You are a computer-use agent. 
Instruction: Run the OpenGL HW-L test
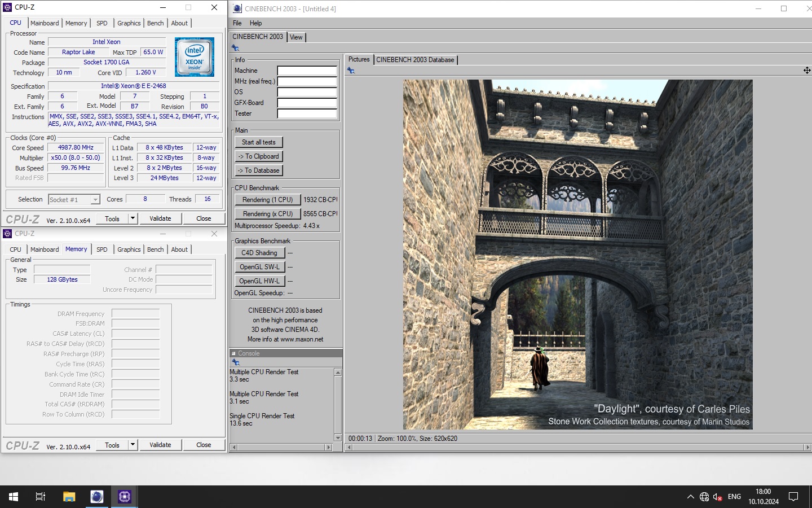click(x=259, y=281)
